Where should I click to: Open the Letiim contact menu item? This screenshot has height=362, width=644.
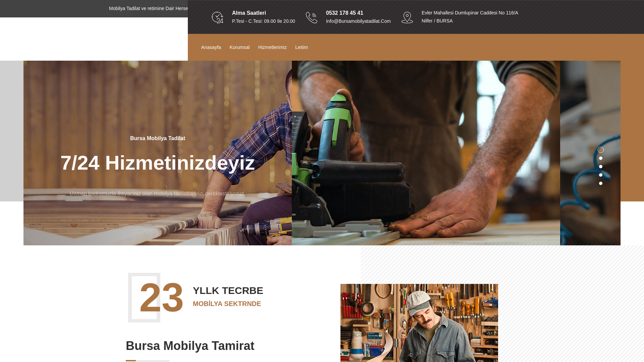click(x=302, y=47)
